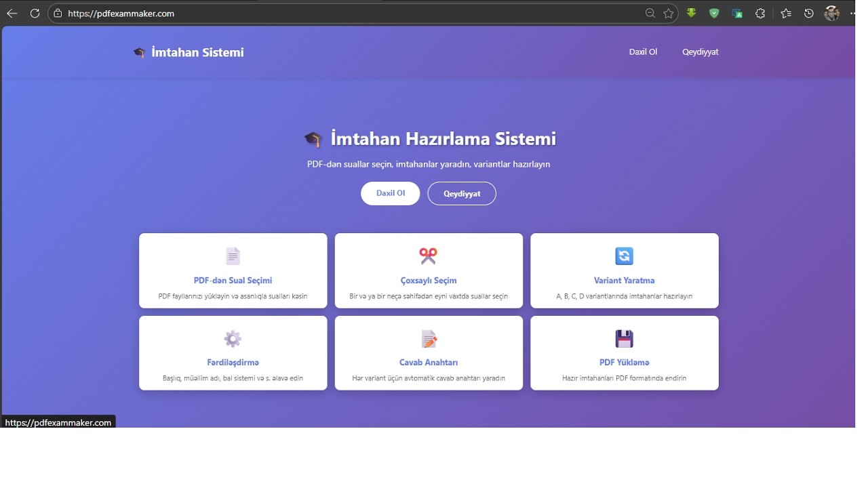Select the Fərdiləşdirmə title

click(233, 363)
